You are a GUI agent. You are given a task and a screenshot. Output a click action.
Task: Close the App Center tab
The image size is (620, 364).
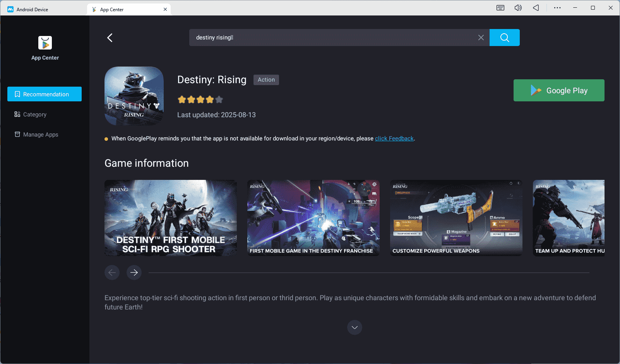(165, 9)
